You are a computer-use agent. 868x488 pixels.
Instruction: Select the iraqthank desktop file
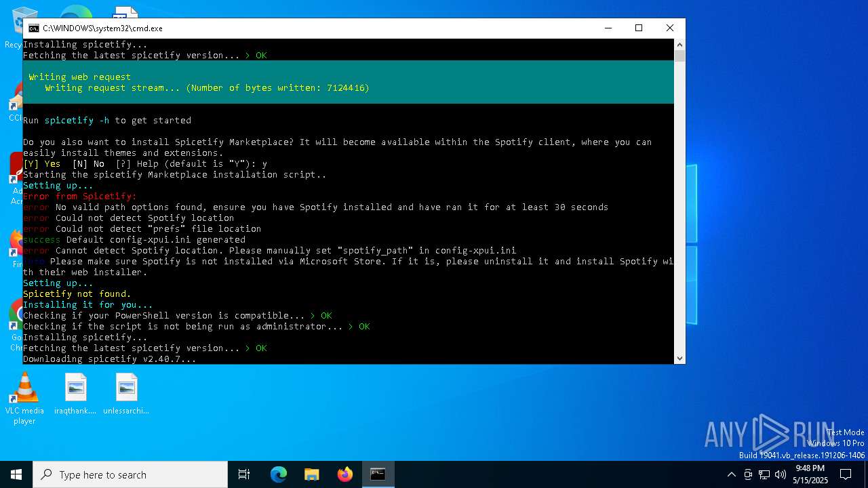click(x=76, y=394)
